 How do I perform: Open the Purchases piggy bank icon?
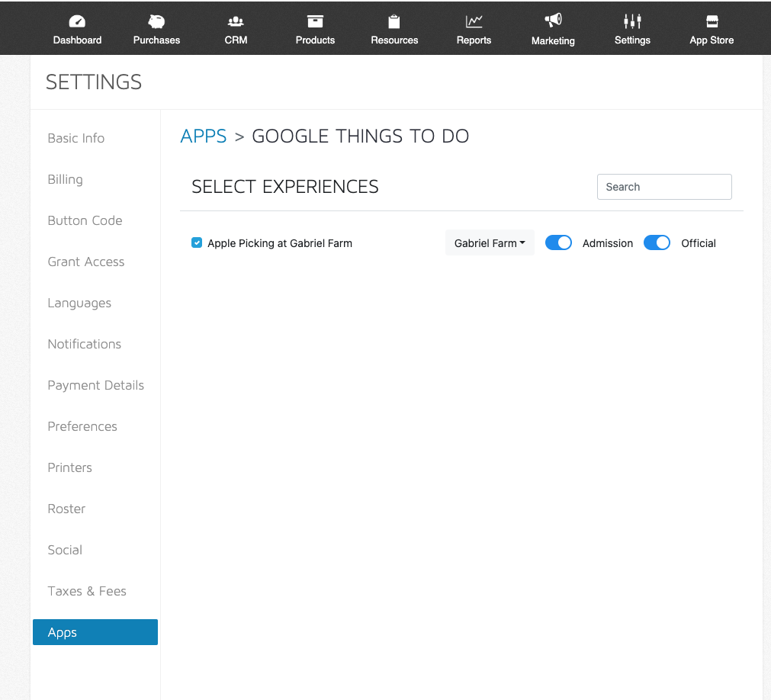pyautogui.click(x=156, y=21)
